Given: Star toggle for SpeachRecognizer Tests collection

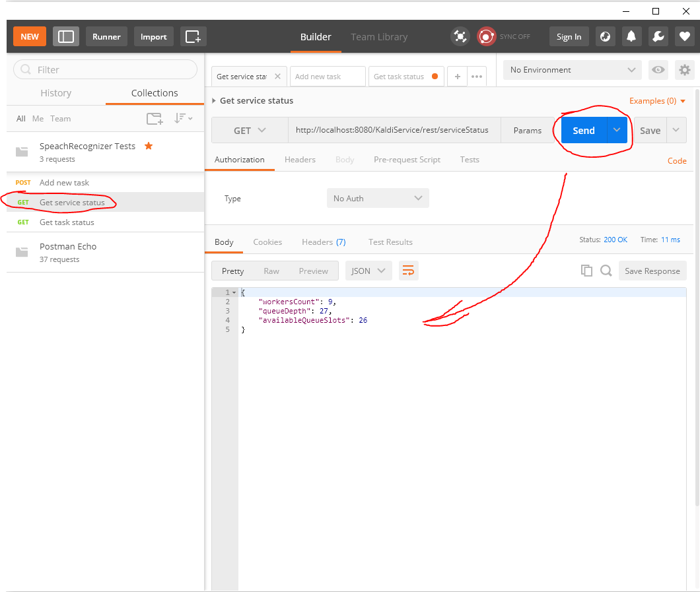Looking at the screenshot, I should [x=149, y=146].
